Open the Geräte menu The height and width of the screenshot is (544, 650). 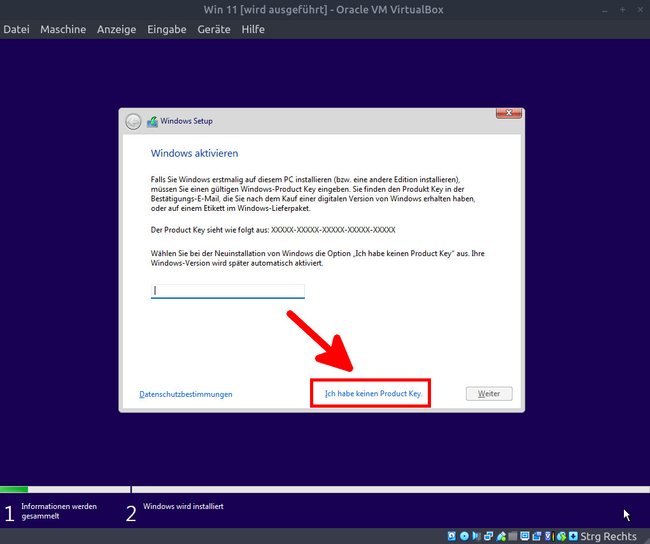tap(214, 29)
